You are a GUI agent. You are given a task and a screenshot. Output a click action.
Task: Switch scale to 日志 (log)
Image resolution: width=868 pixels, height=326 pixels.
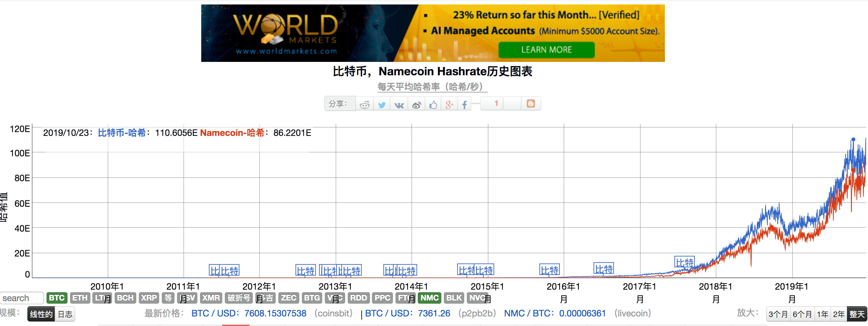coord(65,314)
